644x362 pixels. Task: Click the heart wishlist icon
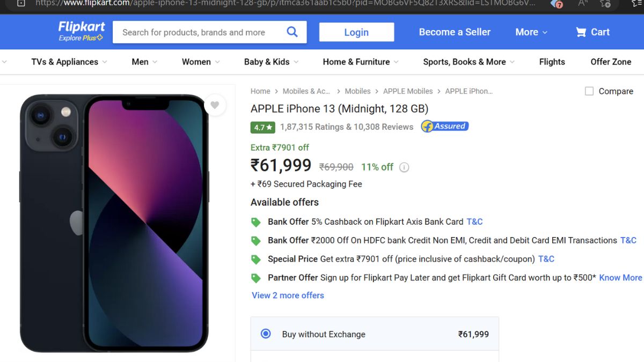pos(215,105)
